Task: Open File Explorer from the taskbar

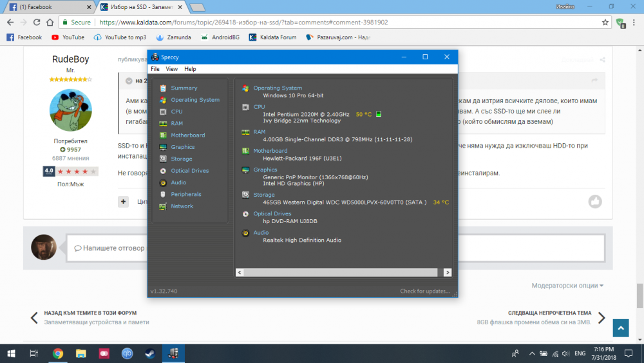Action: click(81, 353)
